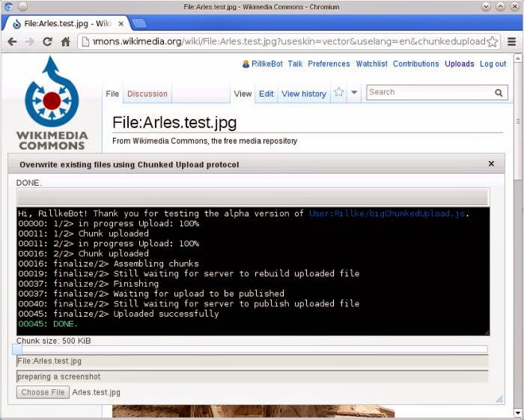This screenshot has height=420, width=524.
Task: Click the Log out link
Action: point(493,64)
